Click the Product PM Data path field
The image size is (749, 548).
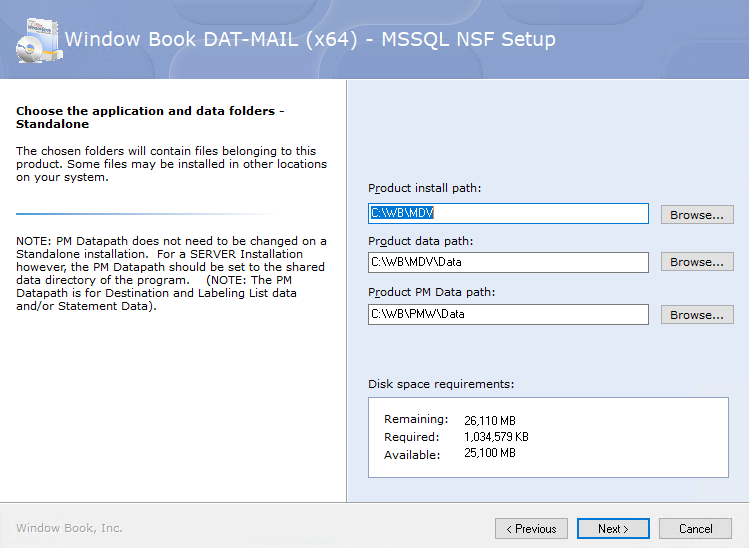point(508,314)
